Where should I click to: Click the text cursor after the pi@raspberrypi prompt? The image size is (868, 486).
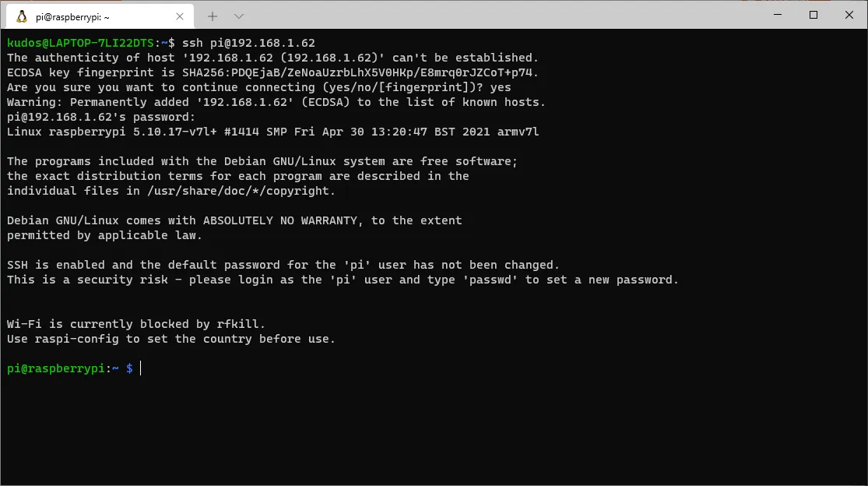click(141, 368)
